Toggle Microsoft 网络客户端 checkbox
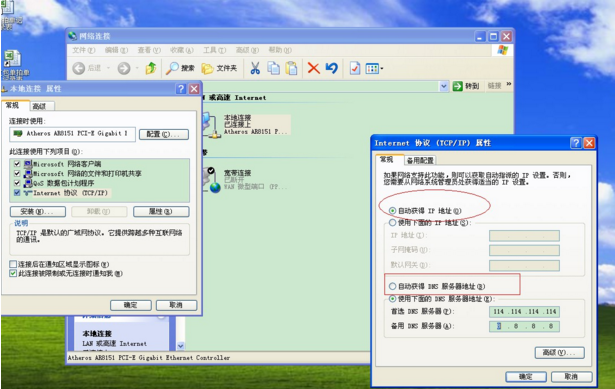Screen dimensions: 615x389 click(x=17, y=164)
